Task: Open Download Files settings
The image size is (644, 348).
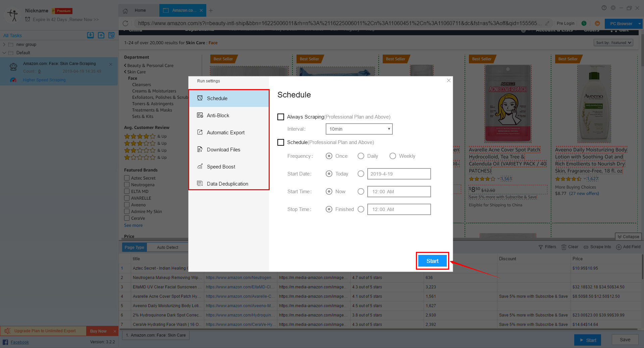Action: click(x=229, y=149)
